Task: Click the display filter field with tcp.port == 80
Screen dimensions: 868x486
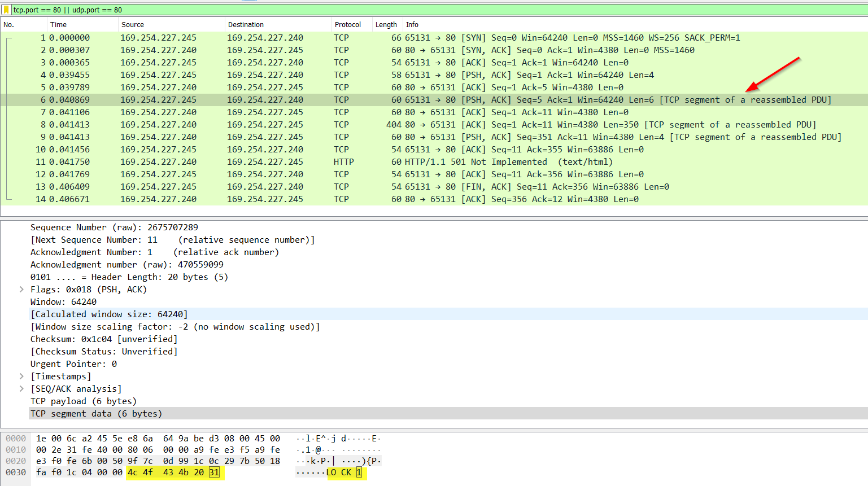Action: point(439,10)
